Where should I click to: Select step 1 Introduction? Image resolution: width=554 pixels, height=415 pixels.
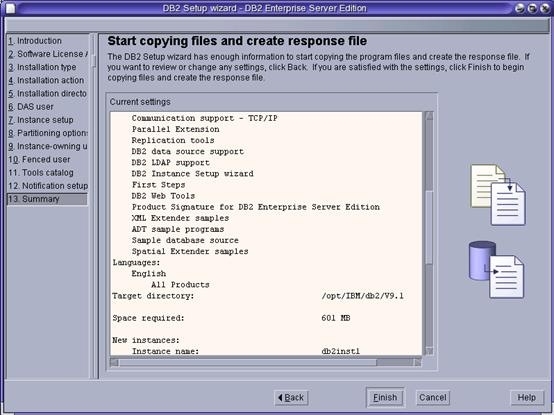[35, 41]
